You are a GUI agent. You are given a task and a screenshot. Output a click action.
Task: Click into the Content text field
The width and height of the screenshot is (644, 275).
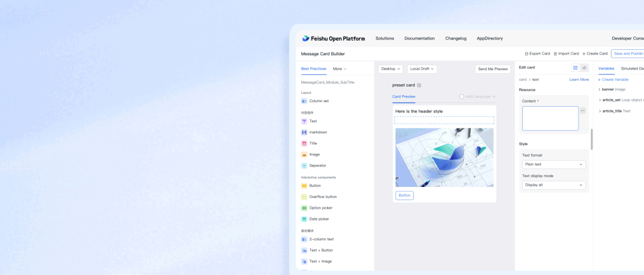pyautogui.click(x=550, y=118)
